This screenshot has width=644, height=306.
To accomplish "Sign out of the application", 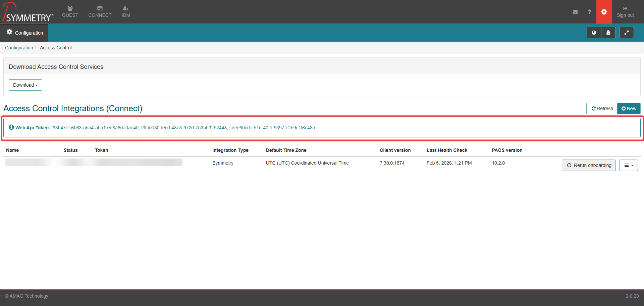I will click(625, 12).
